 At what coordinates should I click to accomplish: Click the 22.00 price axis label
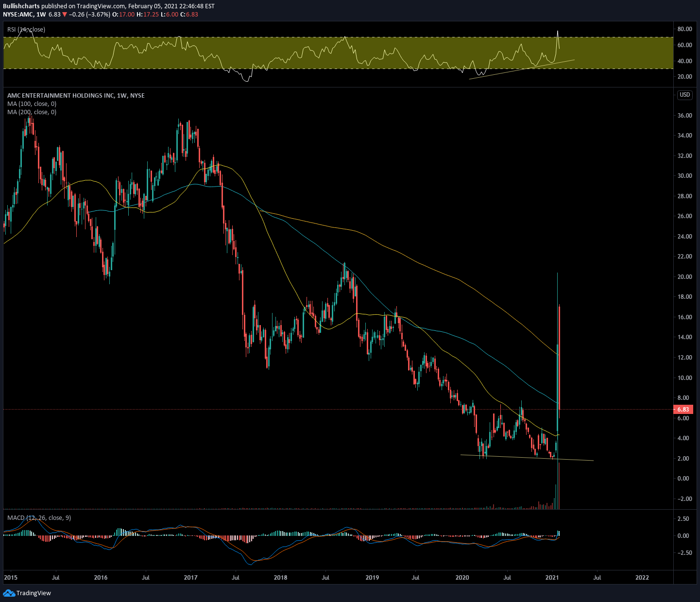684,257
